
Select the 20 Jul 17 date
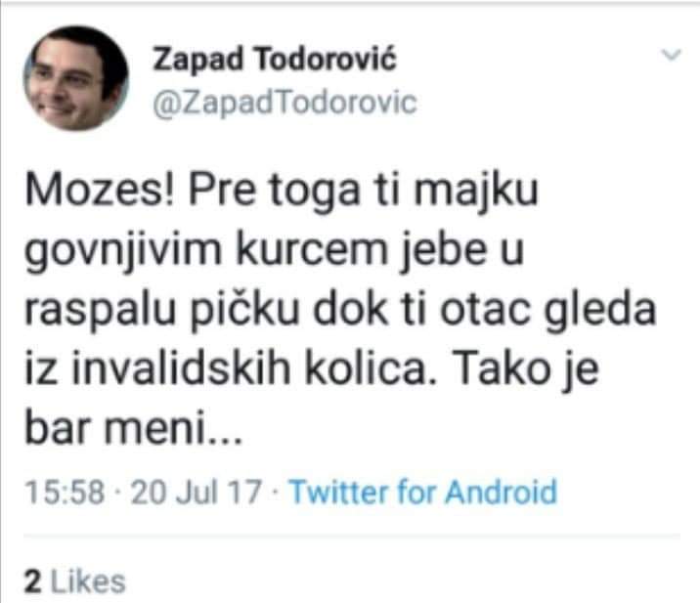coord(197,492)
